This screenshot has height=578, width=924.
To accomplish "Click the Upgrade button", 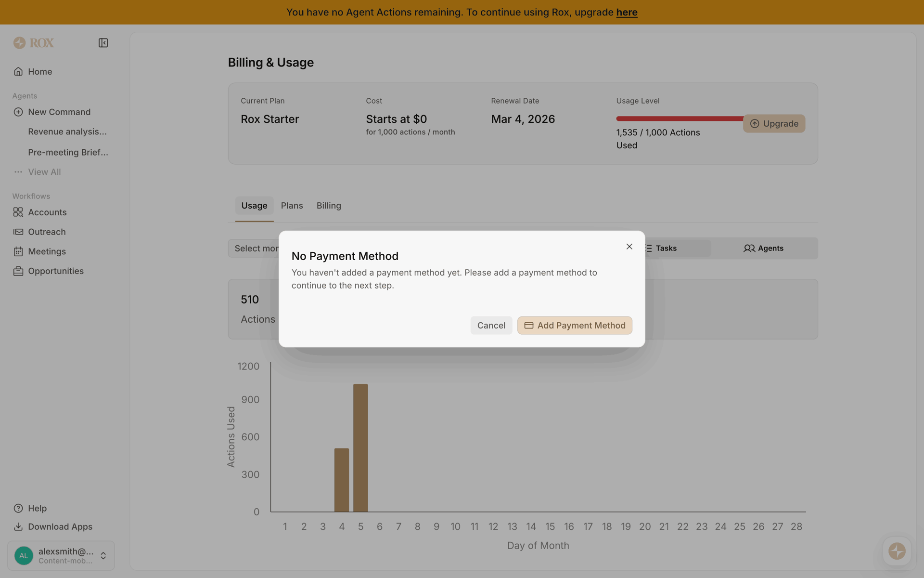I will (774, 124).
